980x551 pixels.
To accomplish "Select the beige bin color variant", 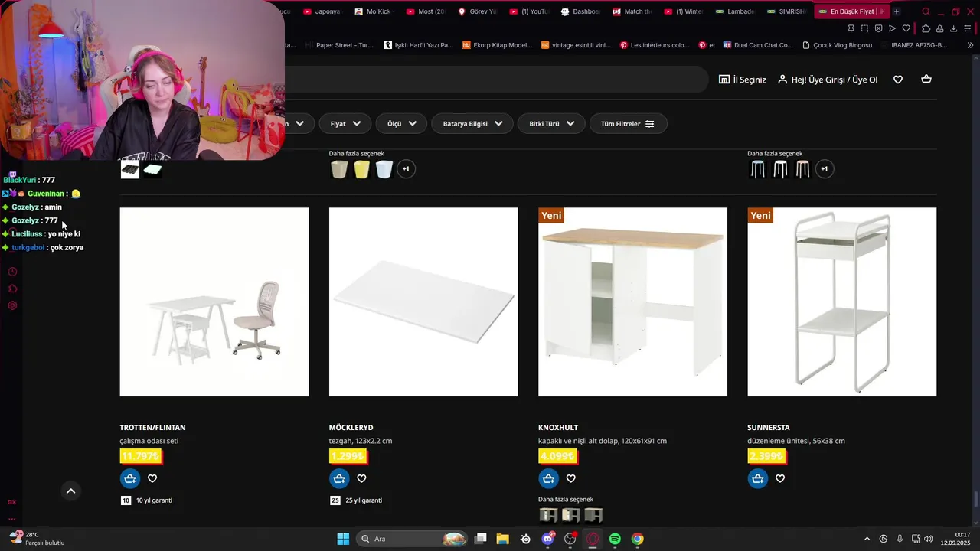I will [x=339, y=169].
